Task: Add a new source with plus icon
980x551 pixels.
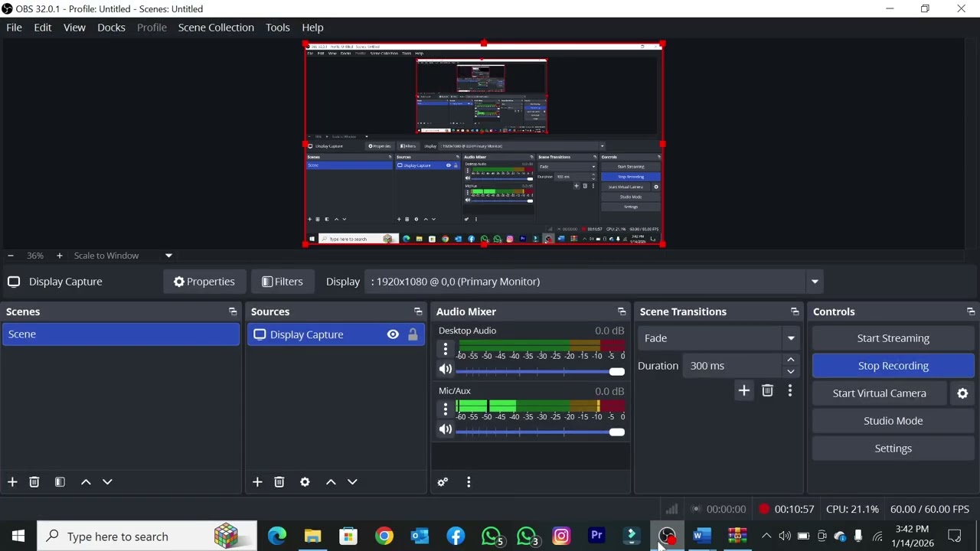Action: pos(257,482)
